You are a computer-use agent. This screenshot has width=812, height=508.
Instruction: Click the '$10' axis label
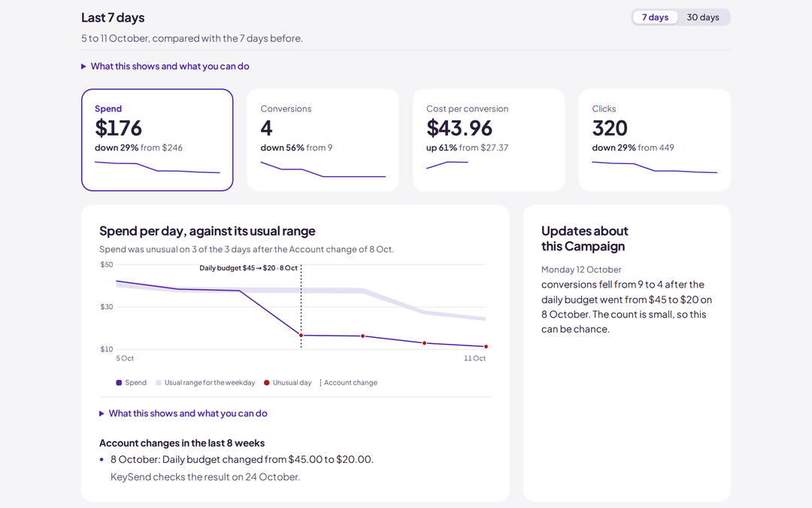point(106,349)
